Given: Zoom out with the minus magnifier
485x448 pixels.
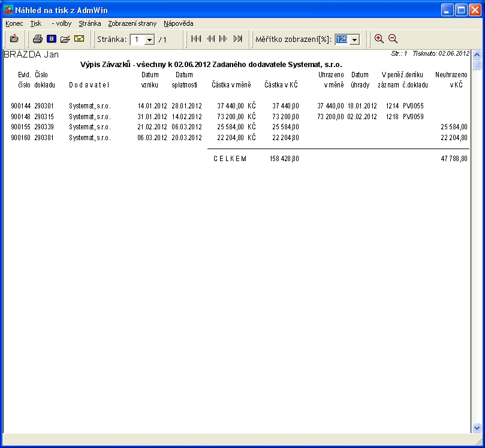Looking at the screenshot, I should pyautogui.click(x=393, y=39).
